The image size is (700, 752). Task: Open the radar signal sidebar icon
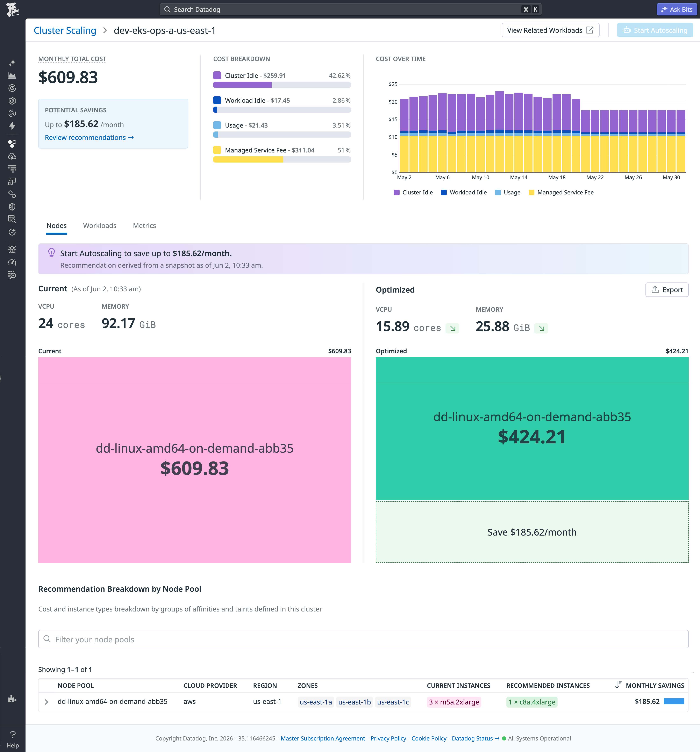12,113
